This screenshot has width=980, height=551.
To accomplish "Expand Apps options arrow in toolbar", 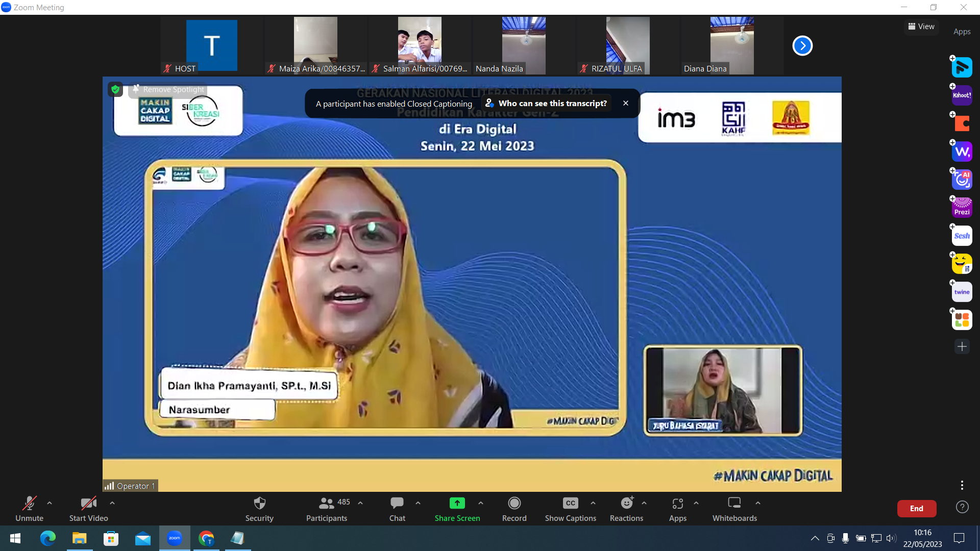I will point(696,503).
